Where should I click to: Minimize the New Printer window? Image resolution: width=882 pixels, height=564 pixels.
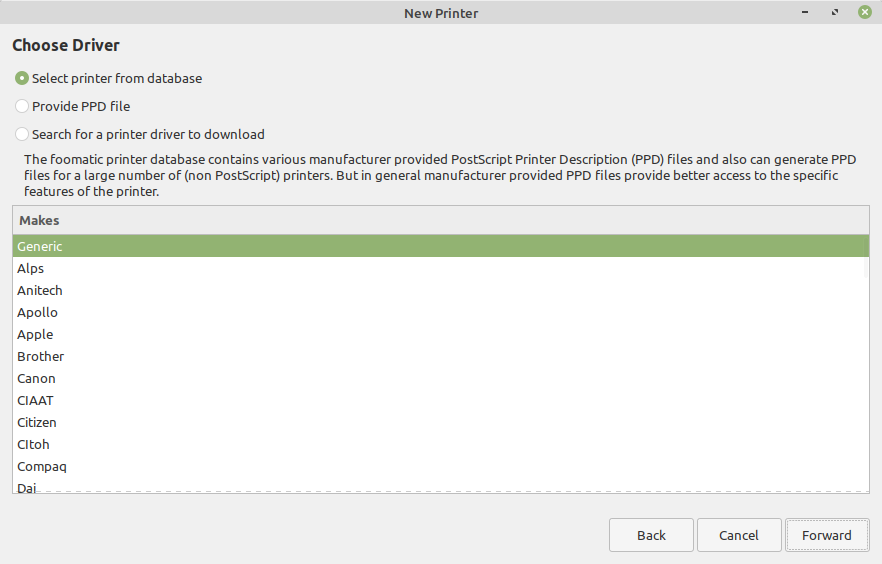805,12
